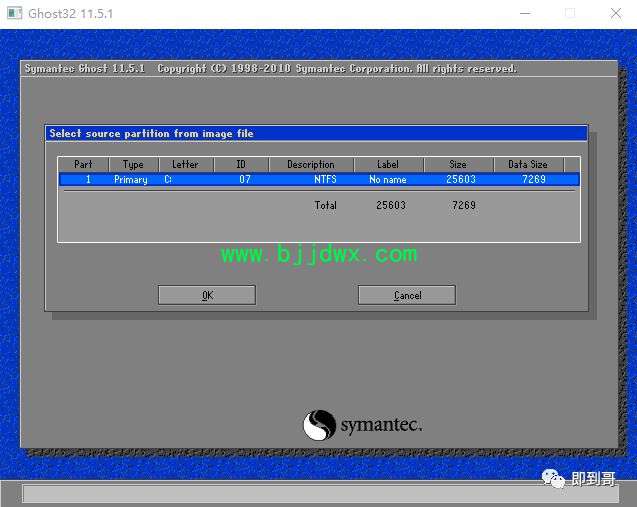Click drive letter C: in the row
This screenshot has width=637, height=507.
click(168, 179)
